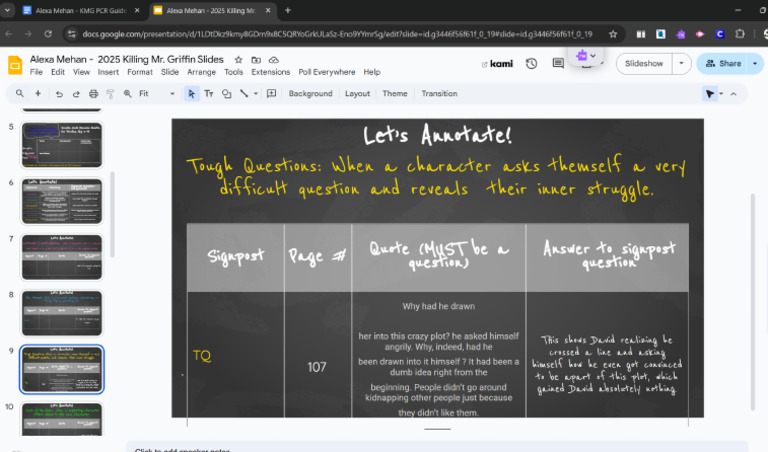Add a new slide with plus icon

[x=38, y=94]
